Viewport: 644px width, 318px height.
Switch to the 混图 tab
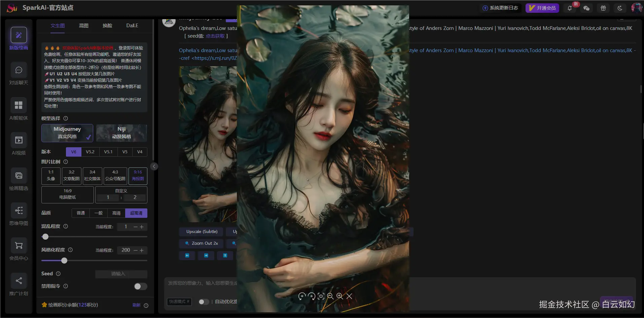[83, 25]
